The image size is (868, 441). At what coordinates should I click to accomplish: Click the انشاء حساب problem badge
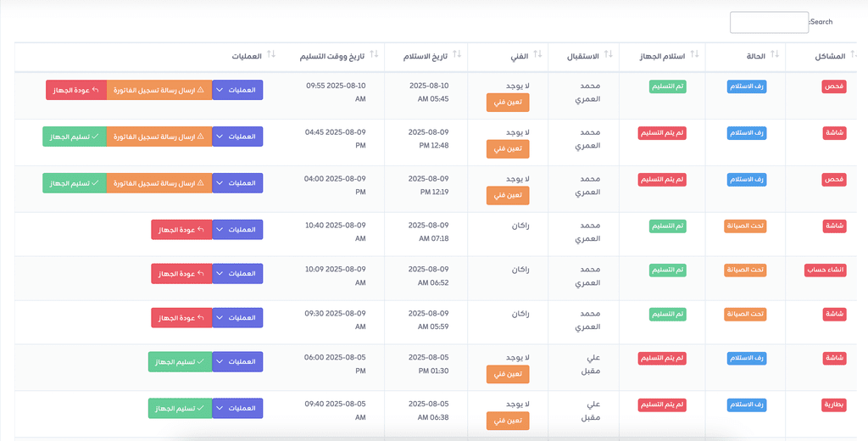point(826,271)
